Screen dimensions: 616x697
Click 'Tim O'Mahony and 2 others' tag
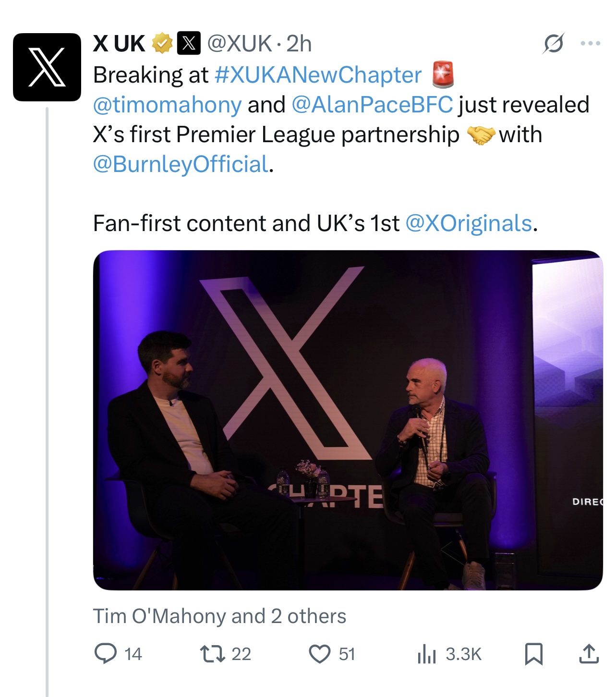[x=219, y=616]
